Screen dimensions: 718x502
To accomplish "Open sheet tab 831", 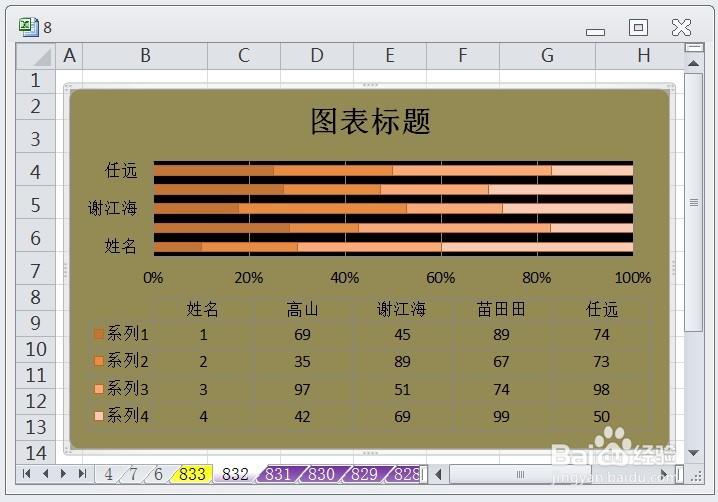I will (278, 474).
